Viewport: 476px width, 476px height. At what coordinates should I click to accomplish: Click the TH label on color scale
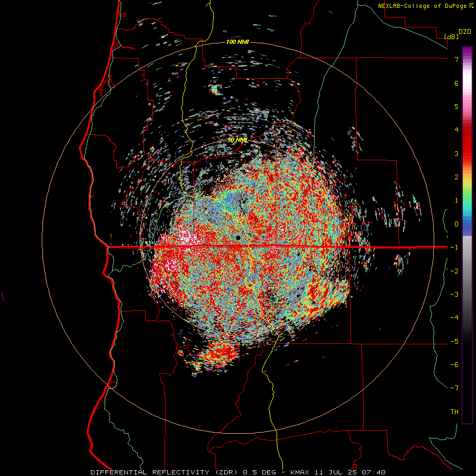click(454, 412)
